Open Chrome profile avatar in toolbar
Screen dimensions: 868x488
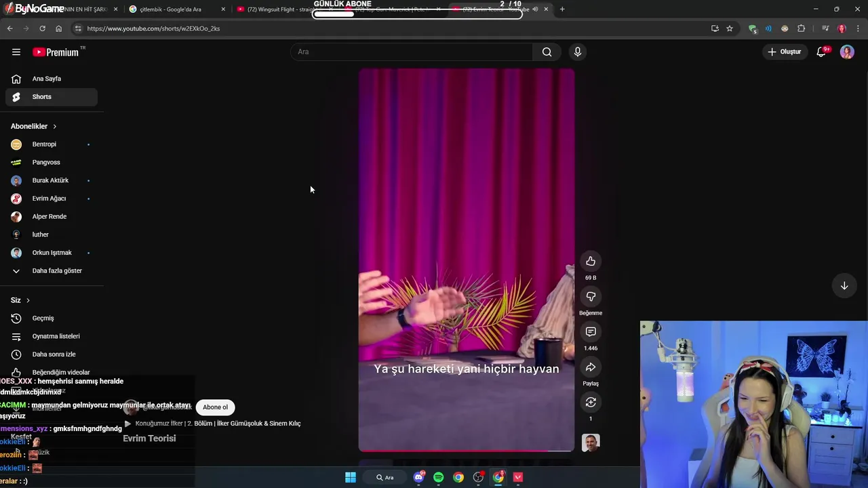pos(842,28)
